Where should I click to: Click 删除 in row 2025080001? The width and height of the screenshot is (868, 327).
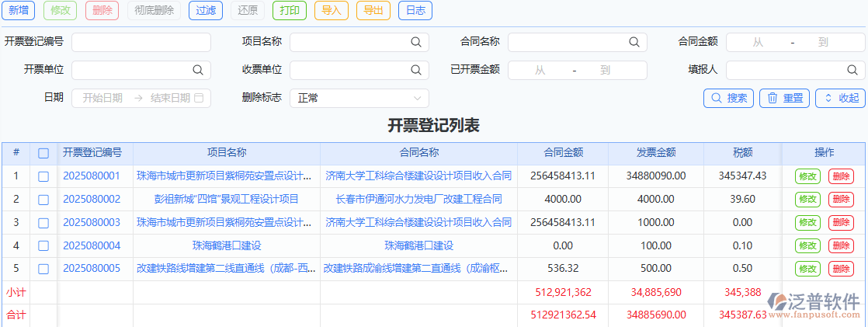pyautogui.click(x=841, y=176)
